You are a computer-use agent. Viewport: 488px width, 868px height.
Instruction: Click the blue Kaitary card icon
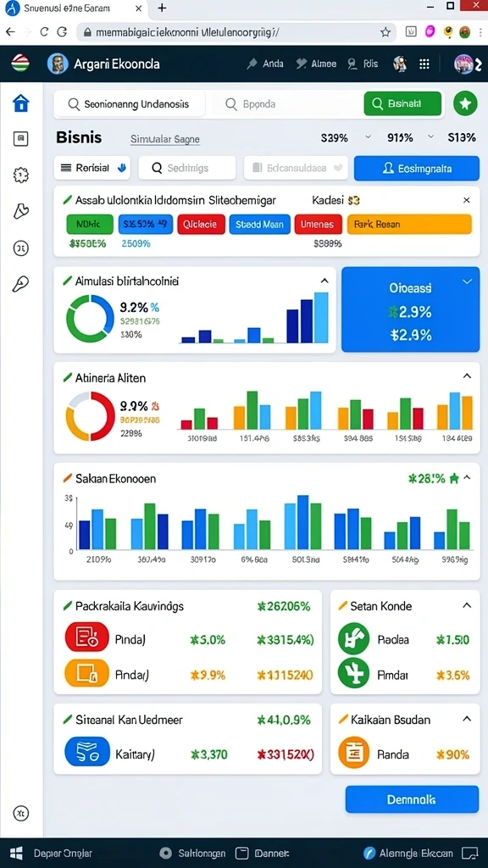81,754
